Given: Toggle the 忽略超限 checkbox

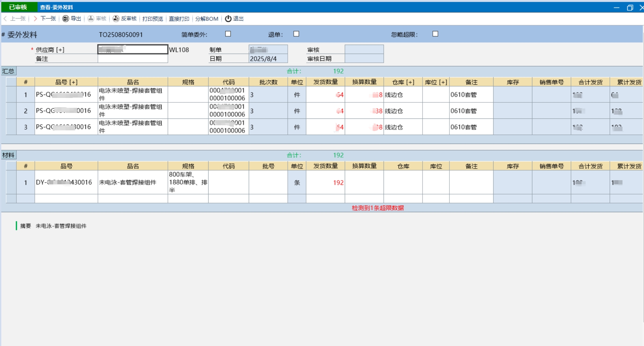Looking at the screenshot, I should 435,34.
